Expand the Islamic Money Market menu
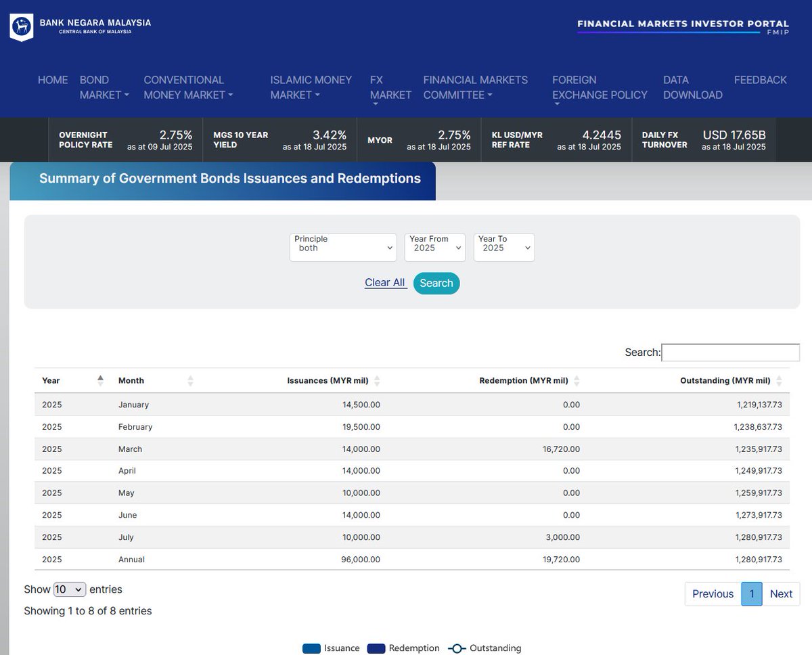 point(311,87)
